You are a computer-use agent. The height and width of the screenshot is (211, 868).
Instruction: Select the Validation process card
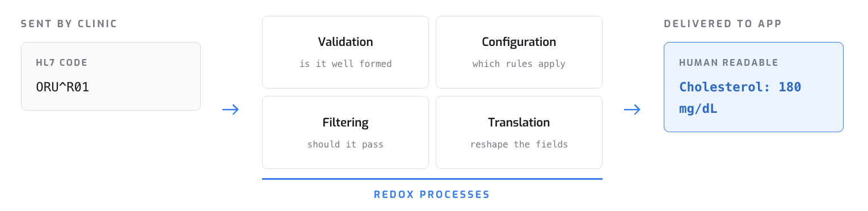coord(345,52)
